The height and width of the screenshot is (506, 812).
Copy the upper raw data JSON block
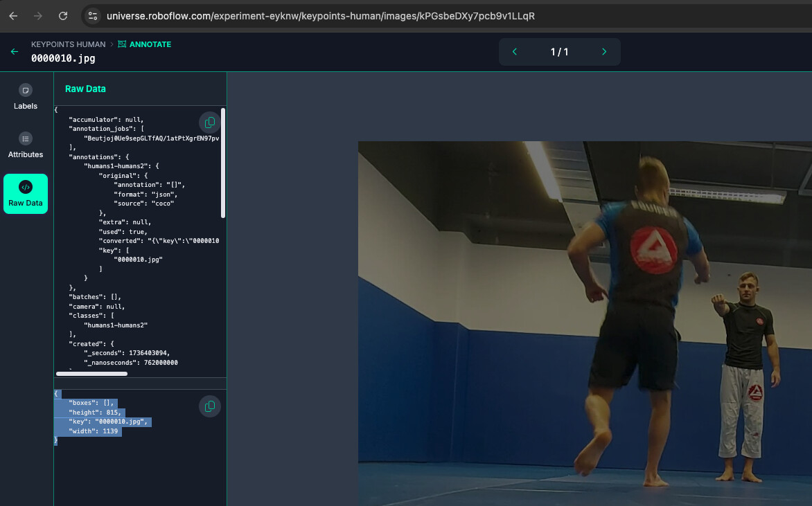[x=210, y=123]
